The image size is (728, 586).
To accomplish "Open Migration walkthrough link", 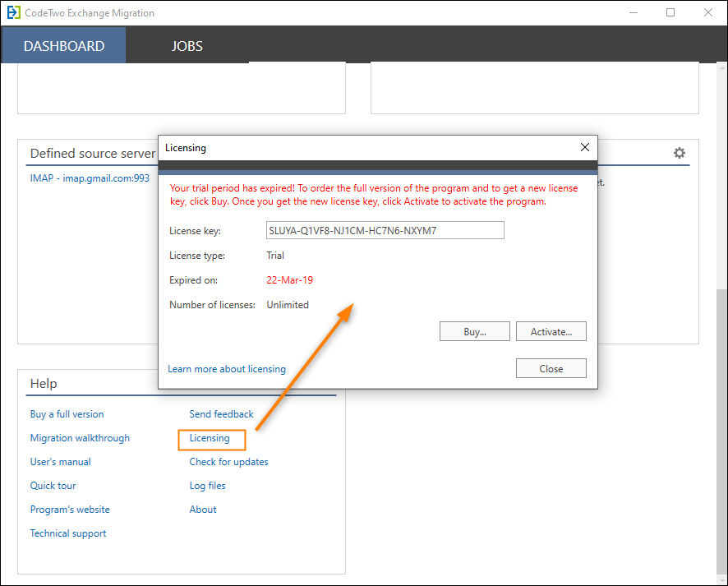I will [80, 438].
